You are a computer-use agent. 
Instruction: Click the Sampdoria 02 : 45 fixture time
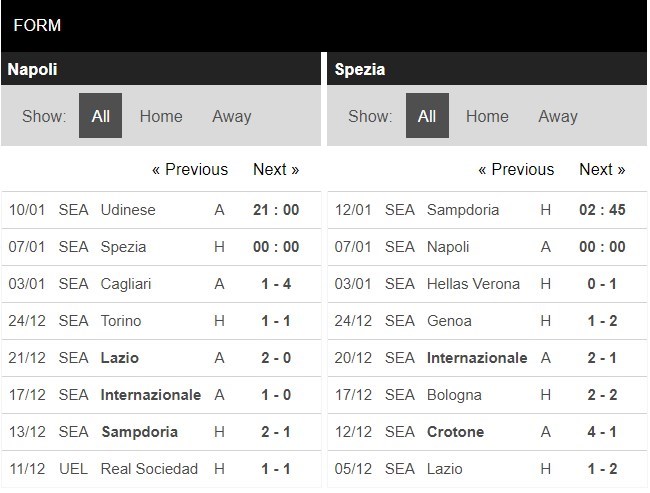[x=601, y=210]
